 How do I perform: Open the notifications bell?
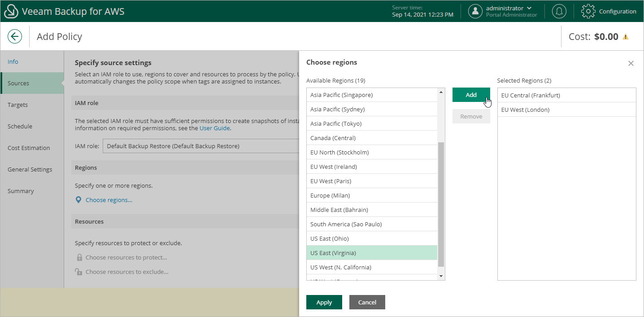(559, 11)
